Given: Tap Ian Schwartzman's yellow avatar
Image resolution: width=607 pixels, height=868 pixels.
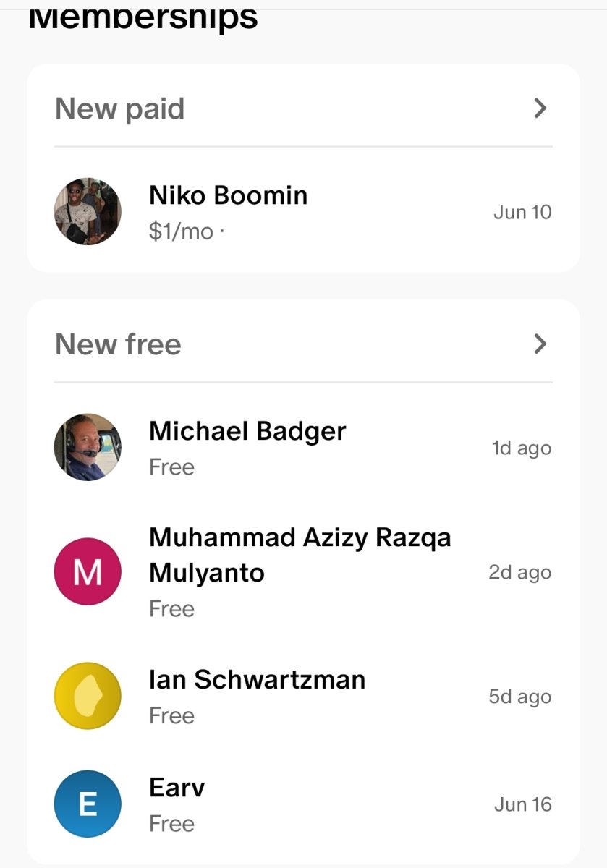Looking at the screenshot, I should pyautogui.click(x=88, y=697).
